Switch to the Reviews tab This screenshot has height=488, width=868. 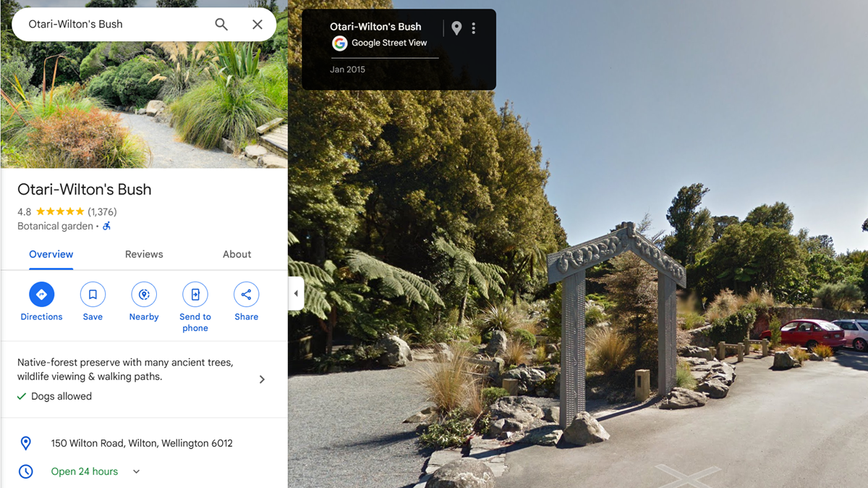pos(144,254)
